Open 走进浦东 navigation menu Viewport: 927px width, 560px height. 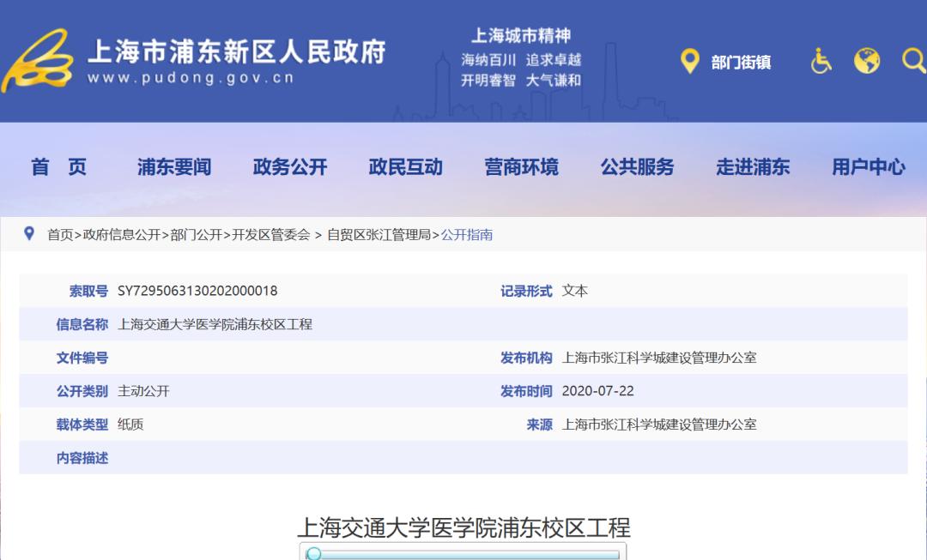(x=754, y=167)
